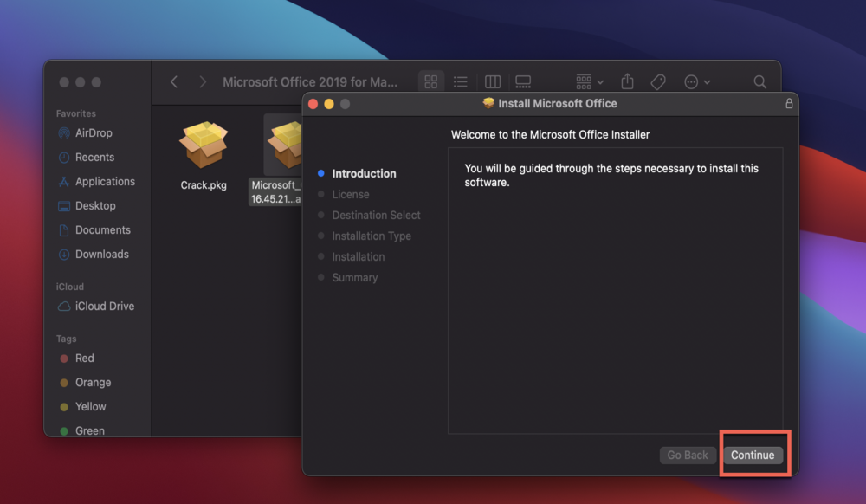Select iCloud Drive in sidebar
Screen dimensions: 866x504
[105, 307]
